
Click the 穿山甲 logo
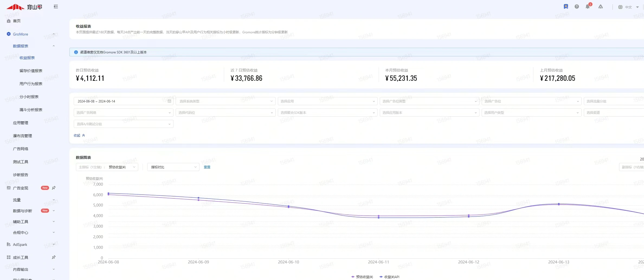(24, 7)
